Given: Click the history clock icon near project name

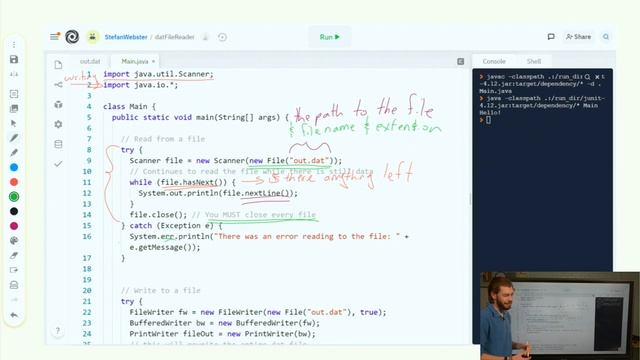Looking at the screenshot, I should point(222,37).
